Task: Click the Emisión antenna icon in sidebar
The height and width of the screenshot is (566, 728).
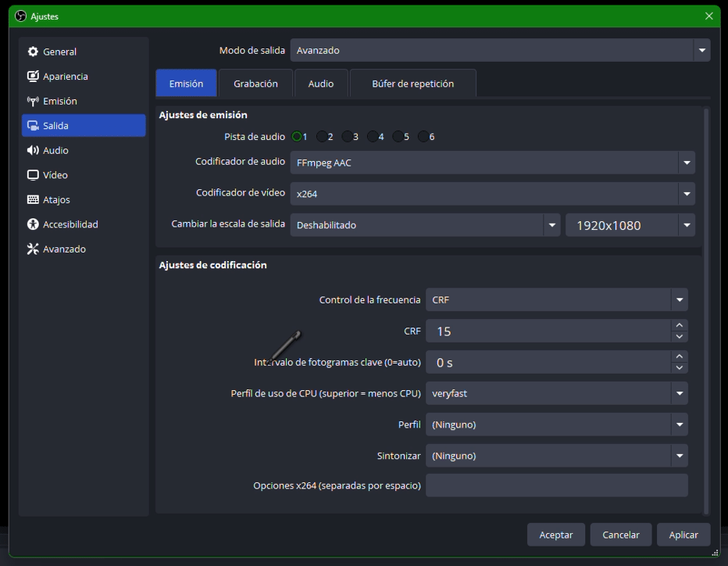Action: pos(33,101)
